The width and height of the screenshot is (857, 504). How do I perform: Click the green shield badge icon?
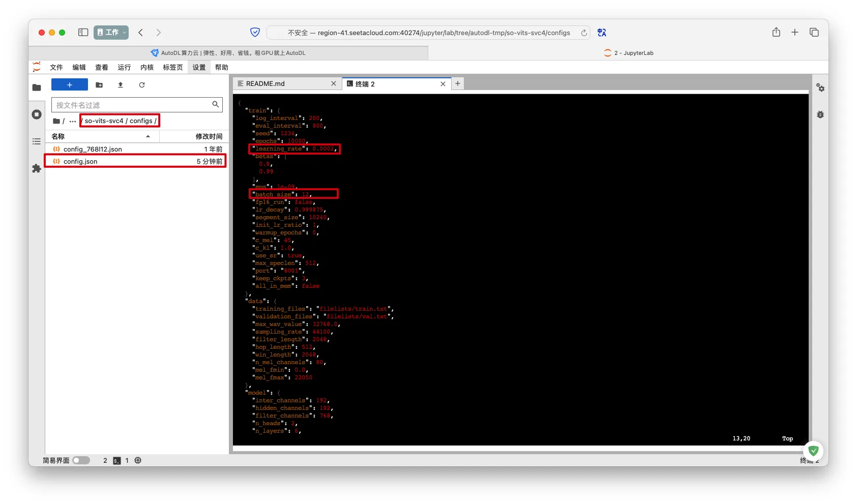(814, 451)
